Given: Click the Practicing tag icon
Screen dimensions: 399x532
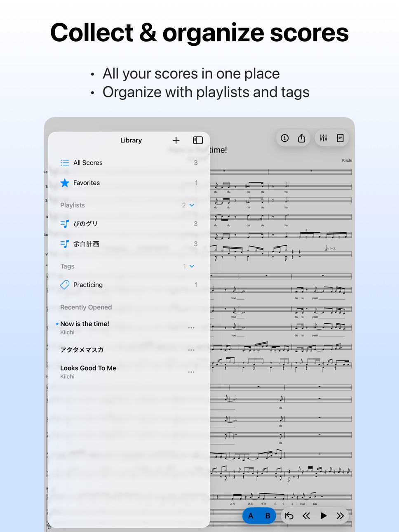Looking at the screenshot, I should click(x=65, y=285).
